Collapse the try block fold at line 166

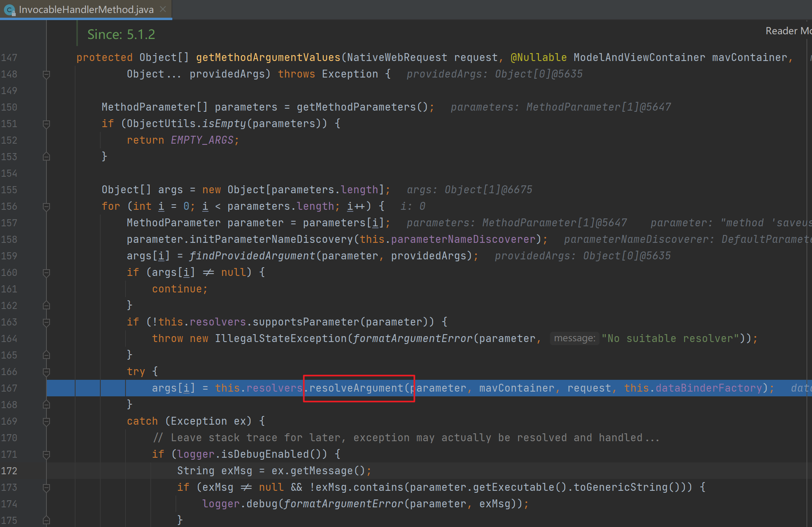click(x=46, y=372)
